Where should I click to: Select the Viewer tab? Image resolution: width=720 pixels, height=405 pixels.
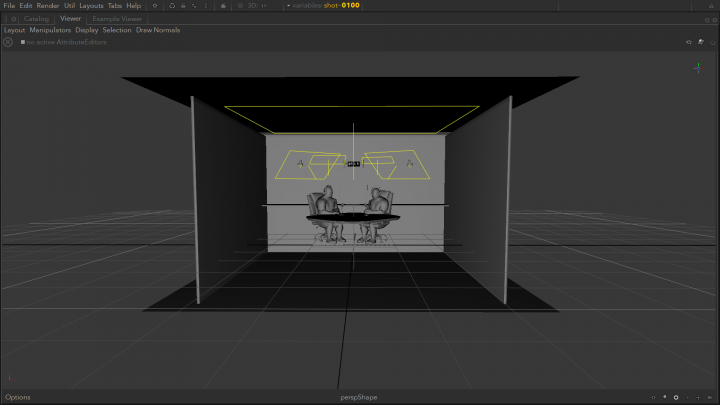tap(70, 19)
